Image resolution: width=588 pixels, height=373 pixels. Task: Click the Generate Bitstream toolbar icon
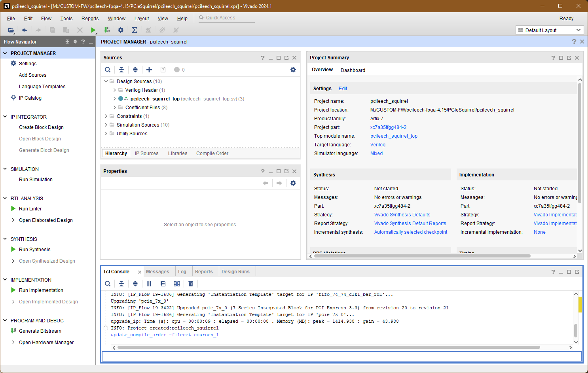click(x=107, y=30)
